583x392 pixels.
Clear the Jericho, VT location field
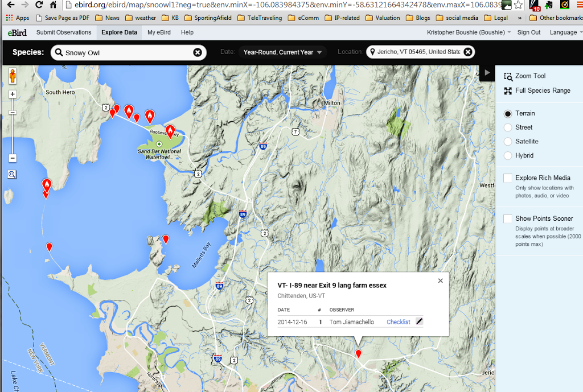(468, 52)
